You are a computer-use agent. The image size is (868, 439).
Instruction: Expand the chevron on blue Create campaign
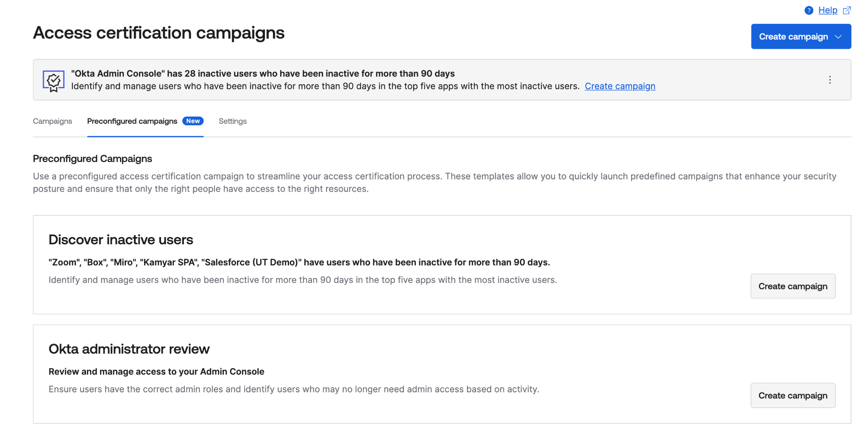838,37
